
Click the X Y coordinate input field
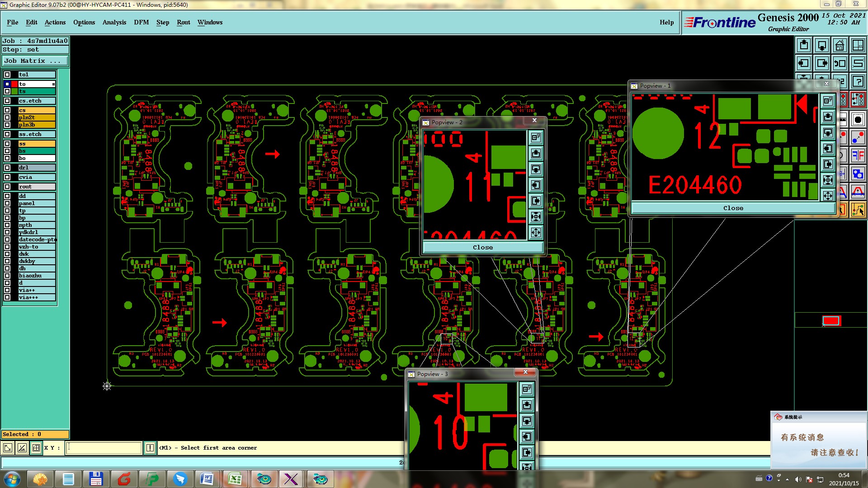coord(104,448)
